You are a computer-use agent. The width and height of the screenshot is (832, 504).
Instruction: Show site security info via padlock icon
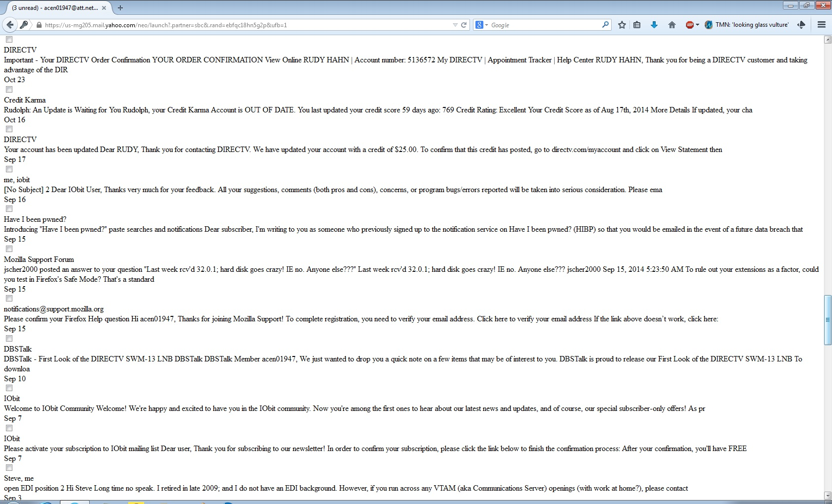[x=39, y=25]
